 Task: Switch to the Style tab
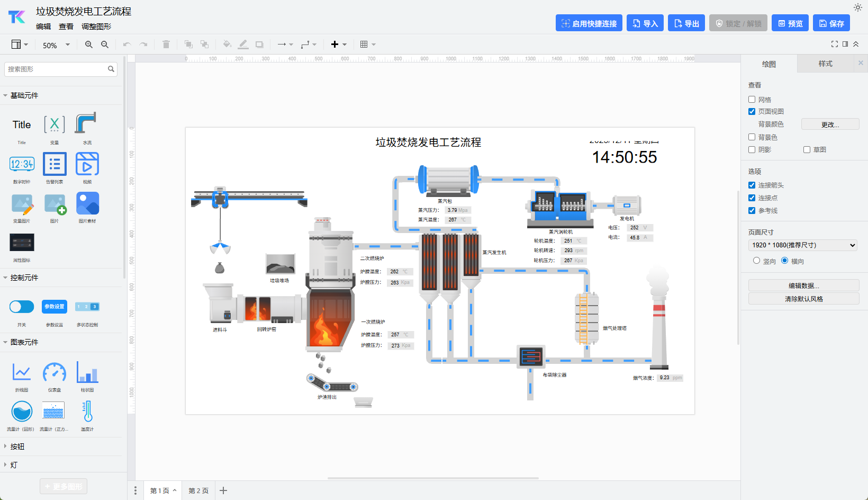[x=825, y=64]
